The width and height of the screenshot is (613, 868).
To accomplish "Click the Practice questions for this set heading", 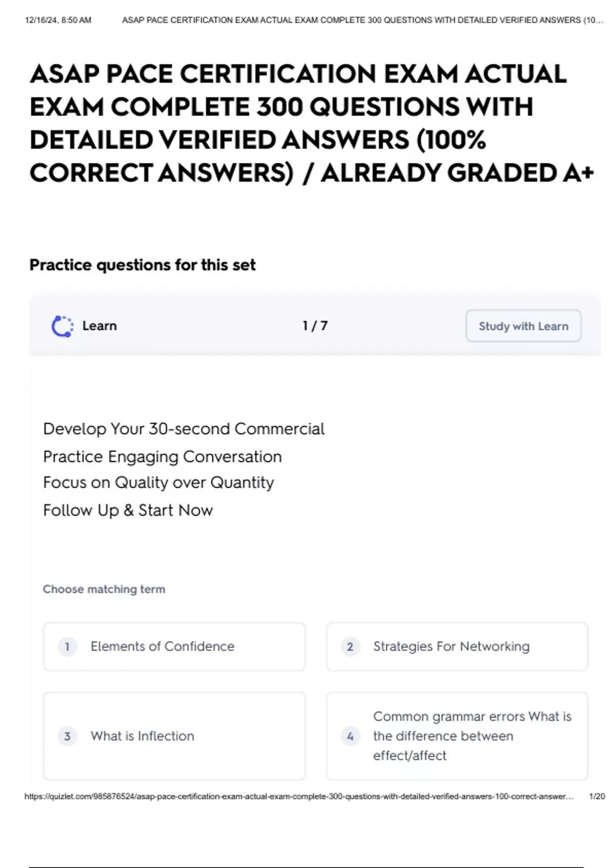I will pyautogui.click(x=143, y=265).
